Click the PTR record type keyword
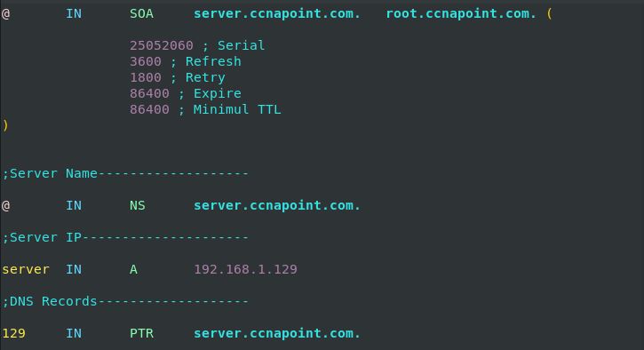Screen dimensions: 644x350 141,333
